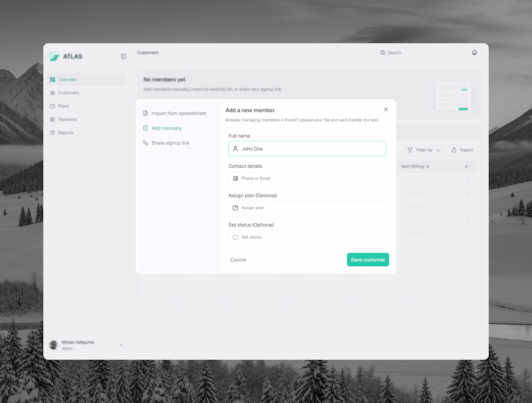Click the Customers people icon in the sidebar
The height and width of the screenshot is (403, 532).
(x=52, y=92)
